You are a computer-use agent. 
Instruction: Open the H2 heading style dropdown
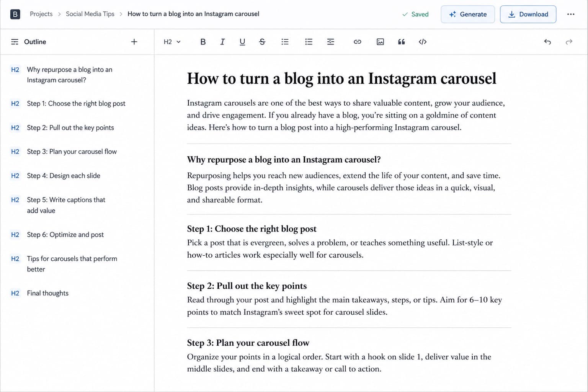coord(172,42)
